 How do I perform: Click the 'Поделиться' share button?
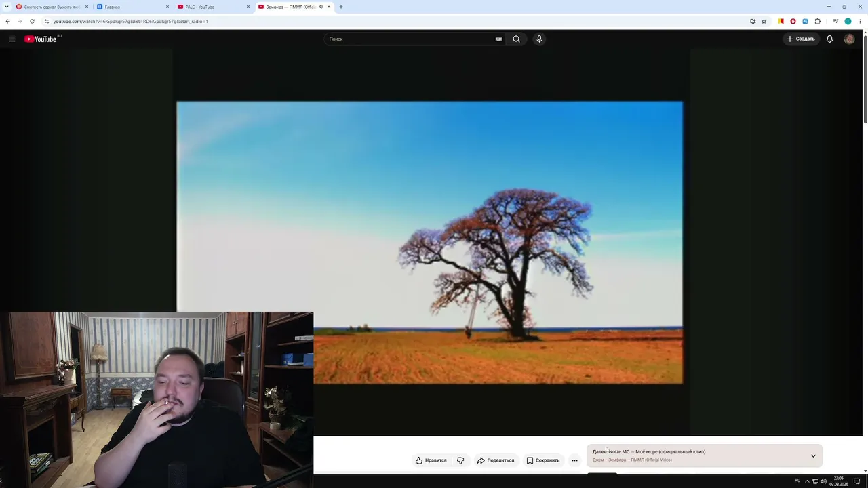[496, 460]
